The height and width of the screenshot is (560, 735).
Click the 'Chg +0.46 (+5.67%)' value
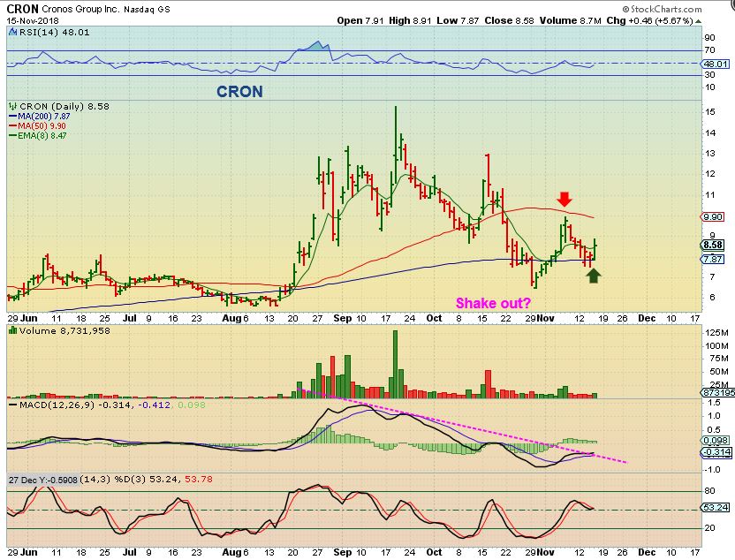click(x=649, y=20)
